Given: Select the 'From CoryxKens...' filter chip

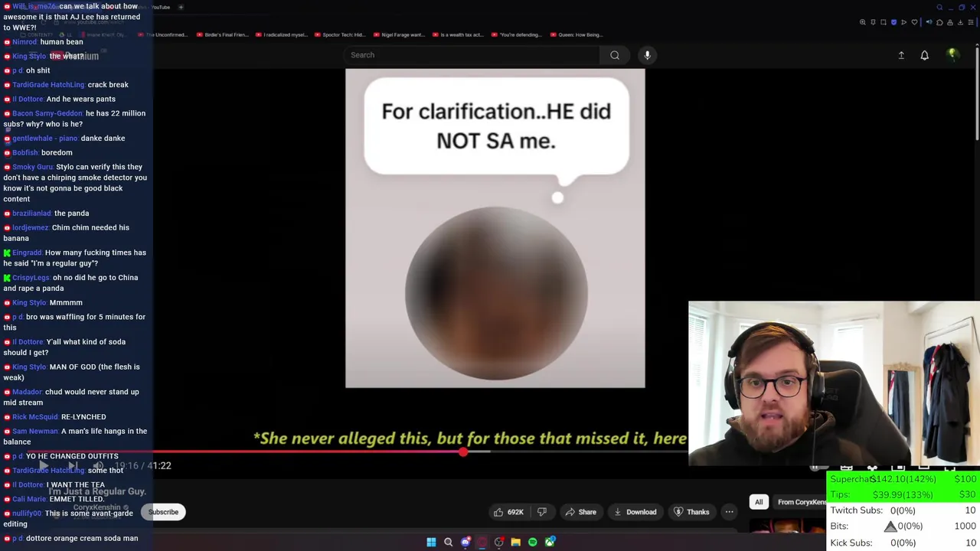Looking at the screenshot, I should (801, 502).
